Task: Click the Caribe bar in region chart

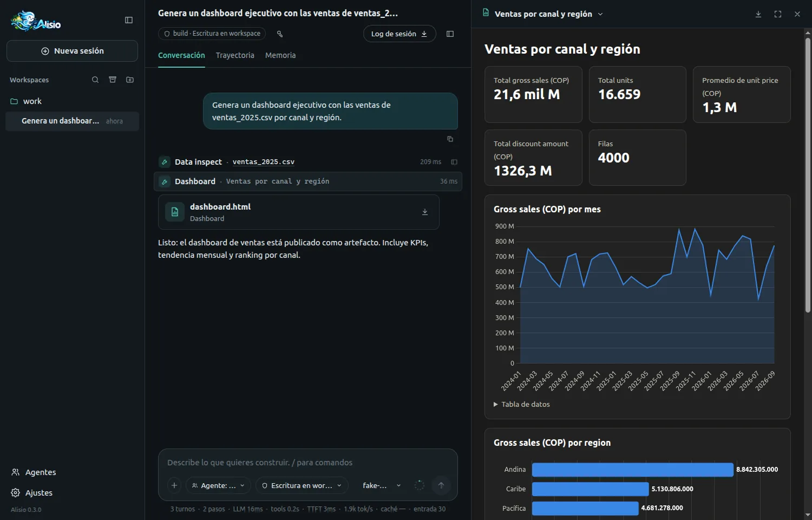Action: (590, 489)
